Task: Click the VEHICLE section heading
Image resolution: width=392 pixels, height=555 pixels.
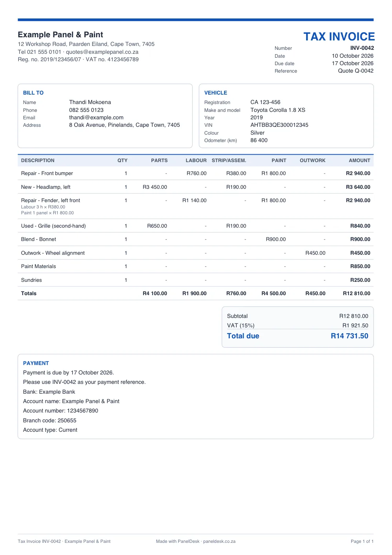Action: pyautogui.click(x=215, y=93)
